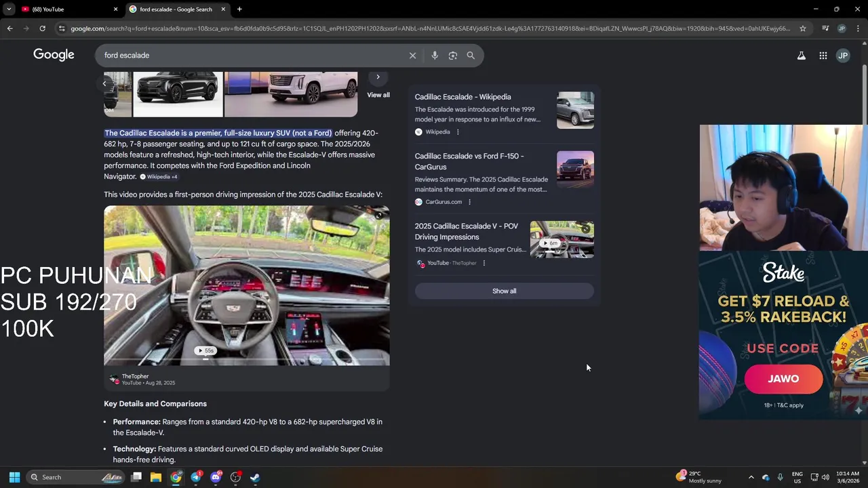Open the Wikipedia +4 sources chip
This screenshot has width=868, height=488.
tap(159, 177)
